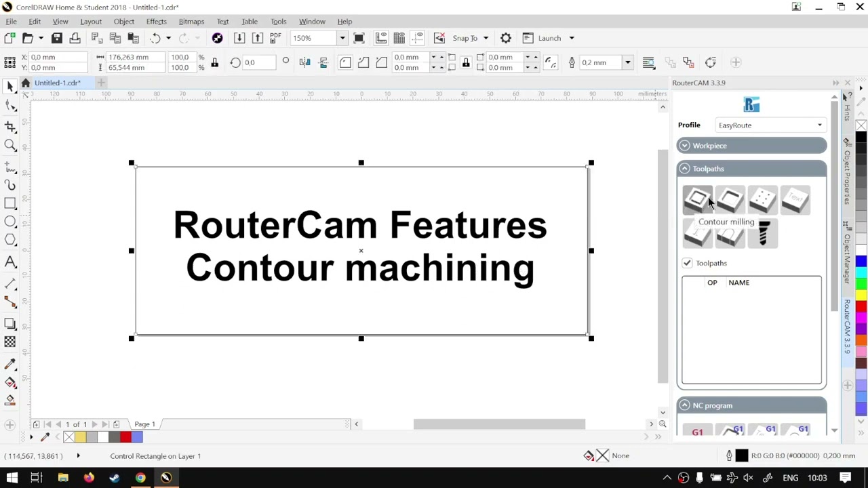868x488 pixels.
Task: Pick the red swatch in document palette
Action: pyautogui.click(x=125, y=437)
